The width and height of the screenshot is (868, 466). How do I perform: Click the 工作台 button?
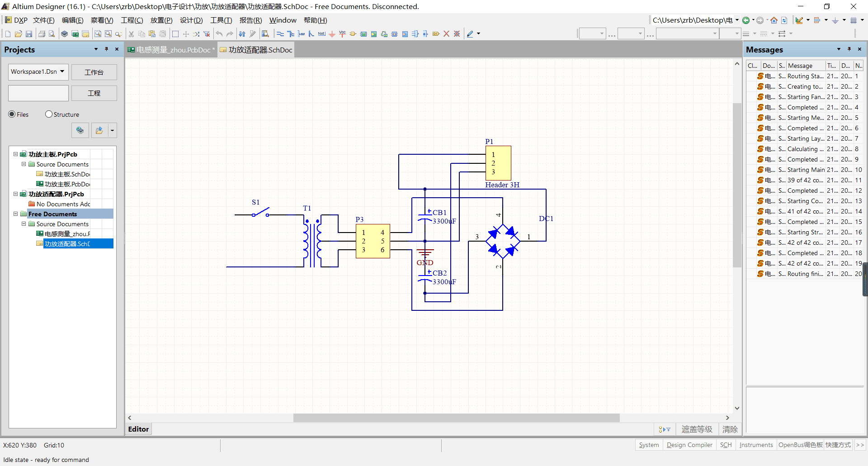point(94,72)
